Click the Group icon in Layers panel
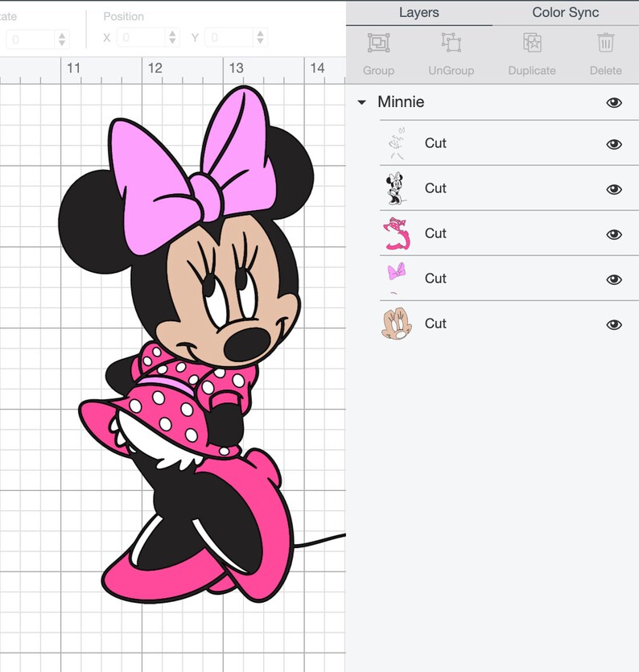 click(x=378, y=43)
